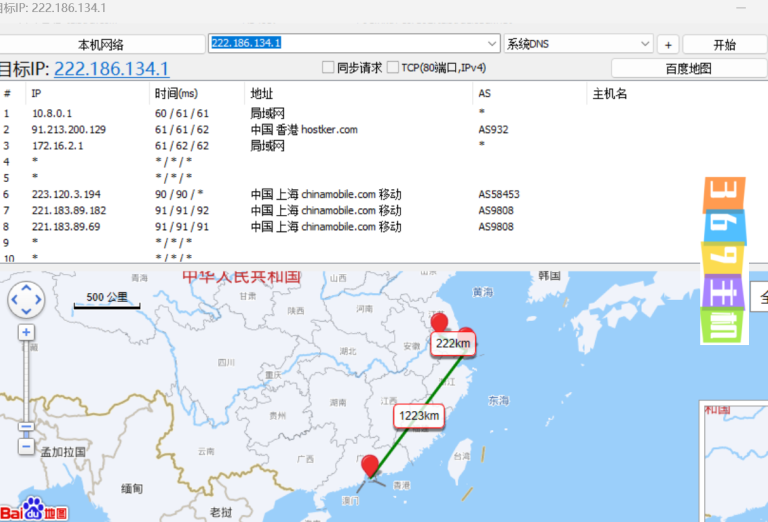Expand the IP address combo box arrow

492,44
